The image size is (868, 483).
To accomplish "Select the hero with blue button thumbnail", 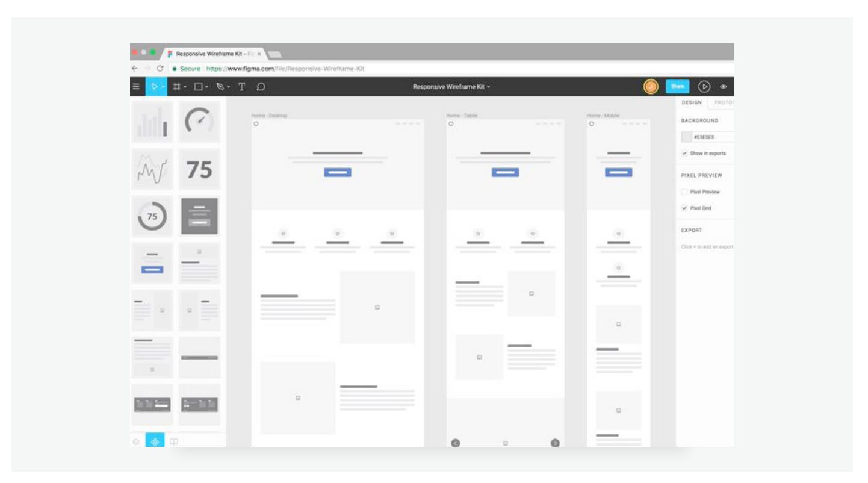I will (x=152, y=263).
